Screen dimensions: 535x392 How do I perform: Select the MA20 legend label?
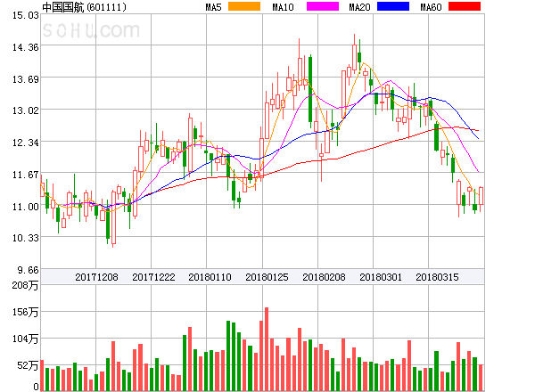(359, 7)
